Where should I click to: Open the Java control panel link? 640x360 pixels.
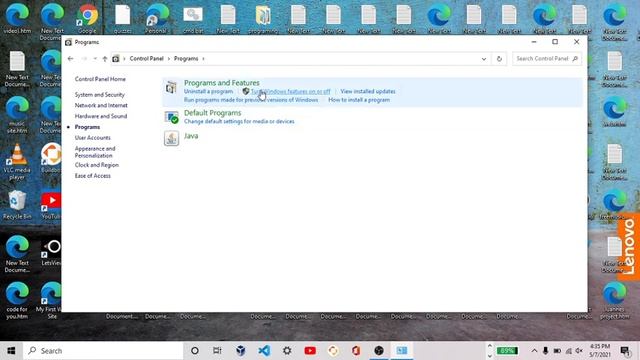[x=191, y=136]
